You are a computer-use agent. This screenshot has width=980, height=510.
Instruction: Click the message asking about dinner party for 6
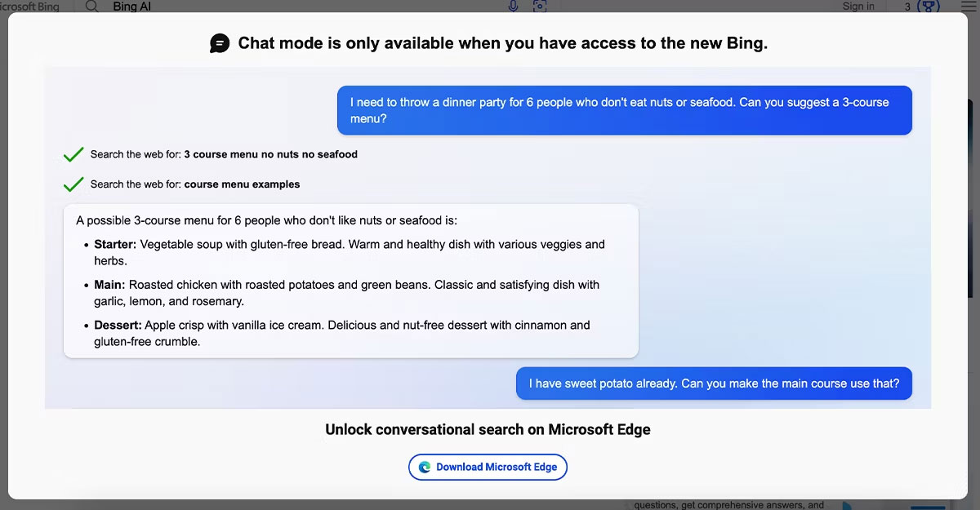(x=625, y=110)
